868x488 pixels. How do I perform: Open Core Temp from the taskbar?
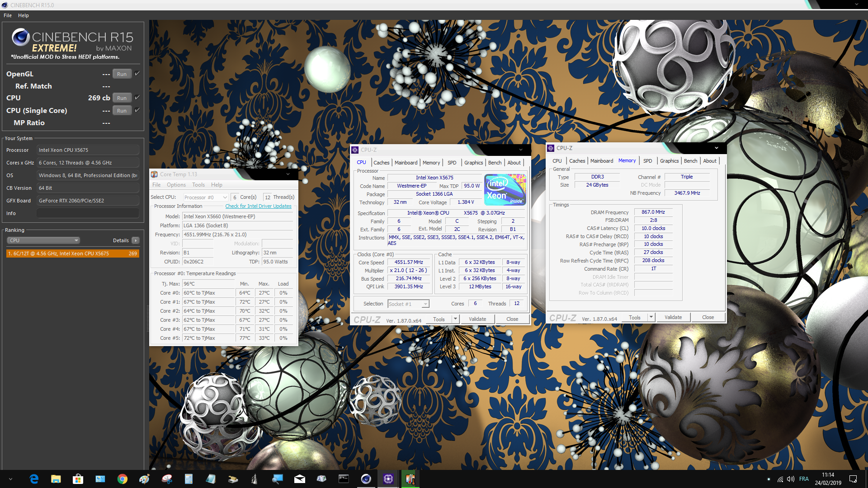(410, 479)
